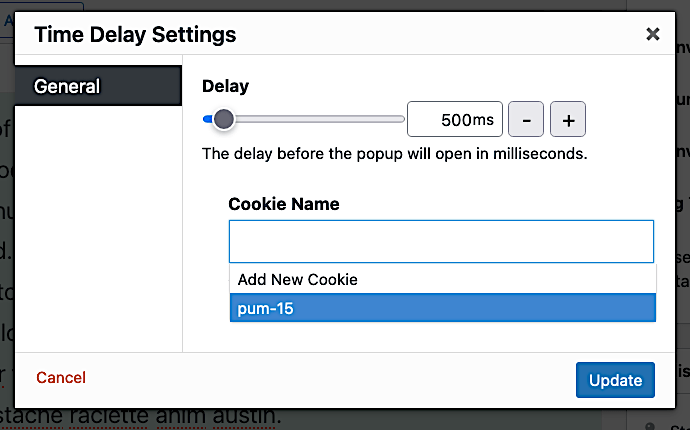This screenshot has width=690, height=430.
Task: Increase the delay with the plus button
Action: 568,119
